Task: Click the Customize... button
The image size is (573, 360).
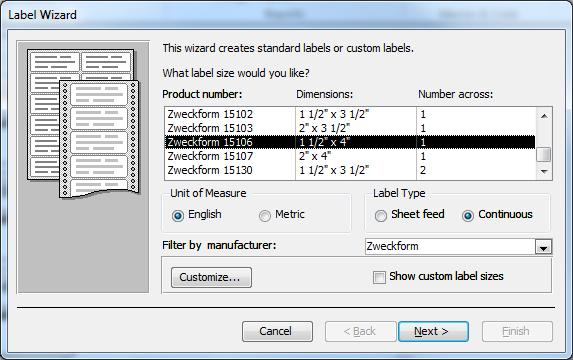Action: click(x=211, y=277)
